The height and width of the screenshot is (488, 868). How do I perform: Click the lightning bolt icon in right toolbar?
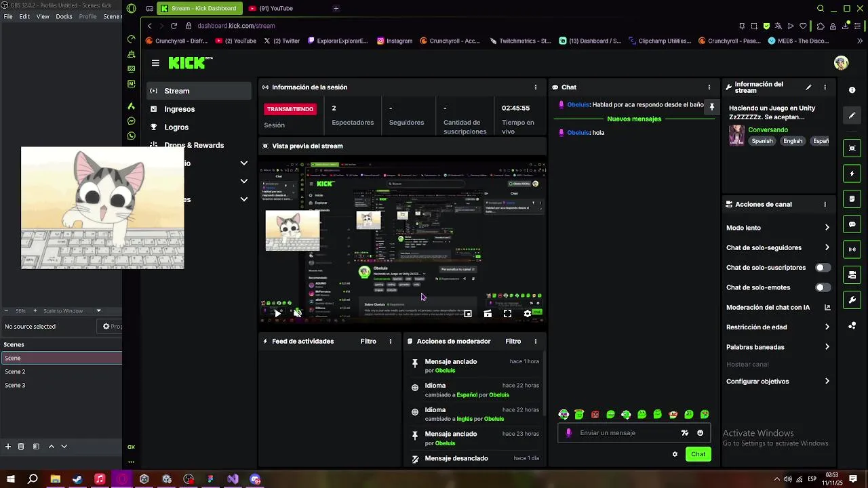coord(852,174)
